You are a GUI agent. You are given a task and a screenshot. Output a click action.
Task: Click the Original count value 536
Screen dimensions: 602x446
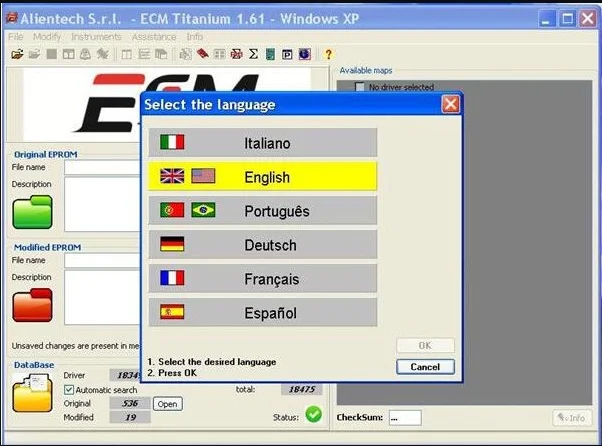130,403
